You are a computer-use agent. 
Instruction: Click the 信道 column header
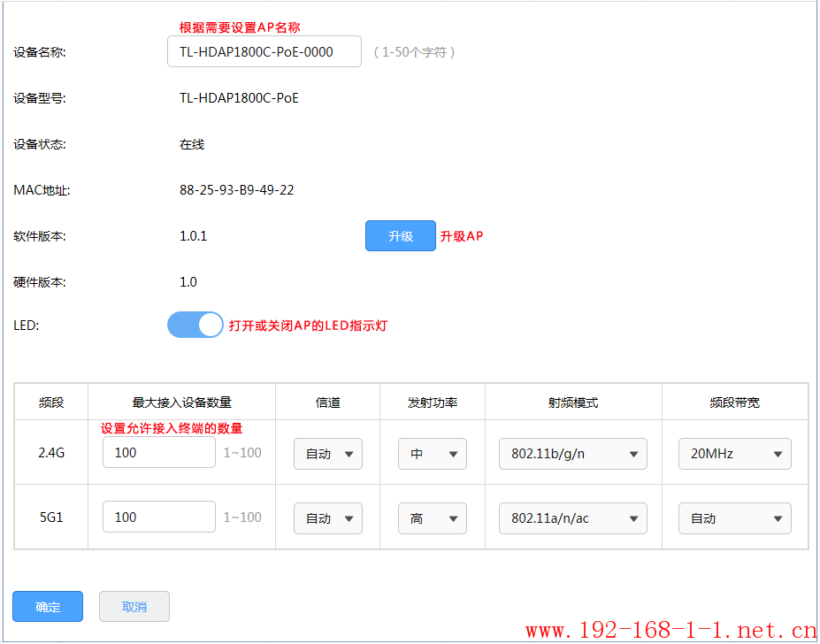coord(328,402)
